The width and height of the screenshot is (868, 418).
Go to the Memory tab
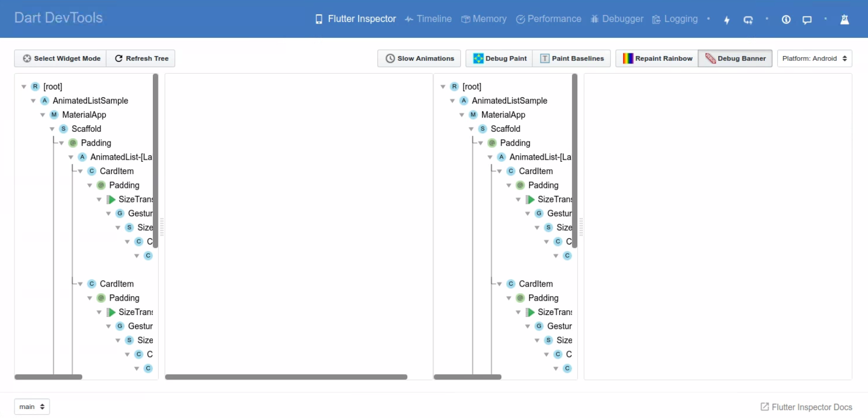(x=484, y=19)
